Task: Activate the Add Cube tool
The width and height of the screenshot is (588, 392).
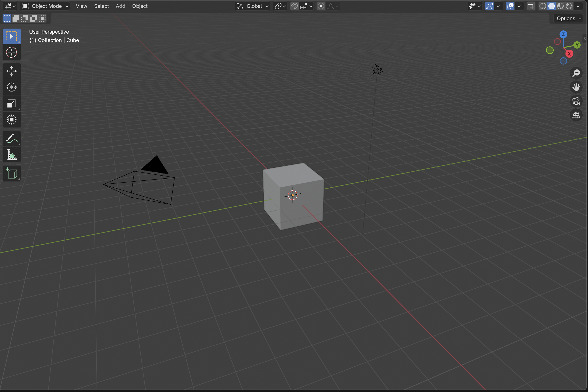Action: [12, 173]
